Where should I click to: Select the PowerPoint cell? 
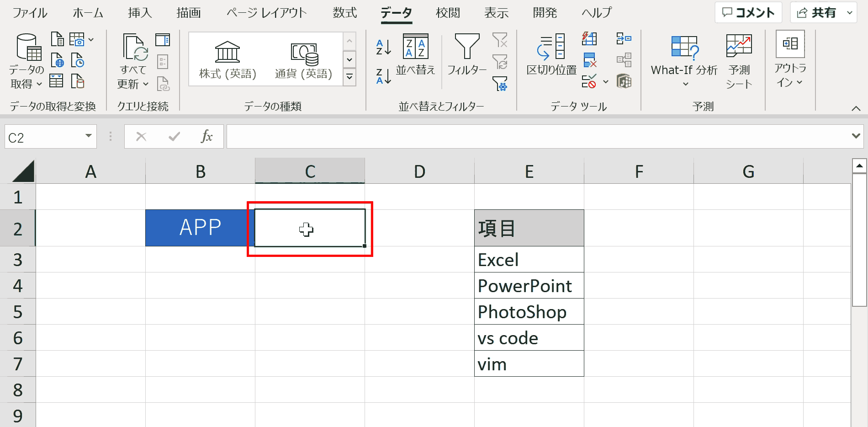(x=529, y=286)
